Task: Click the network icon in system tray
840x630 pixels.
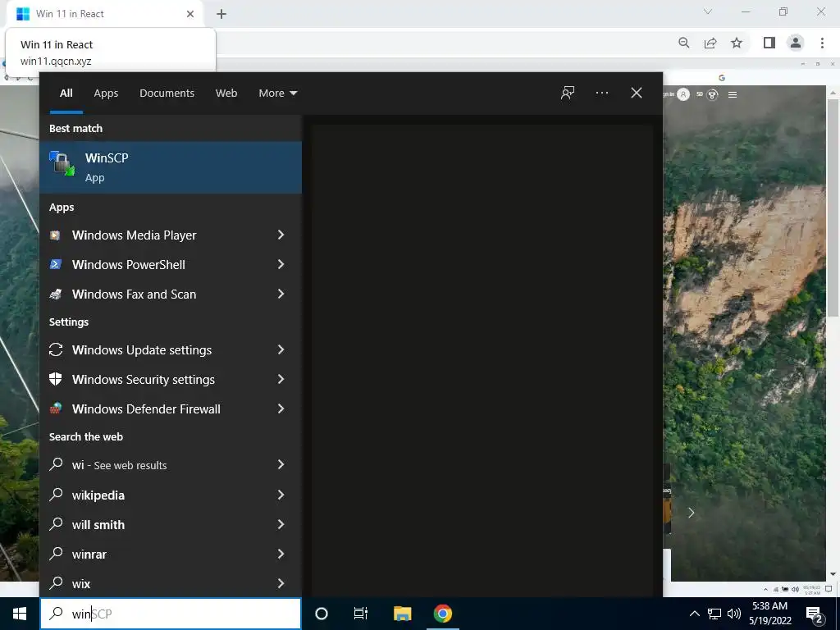Action: [714, 614]
